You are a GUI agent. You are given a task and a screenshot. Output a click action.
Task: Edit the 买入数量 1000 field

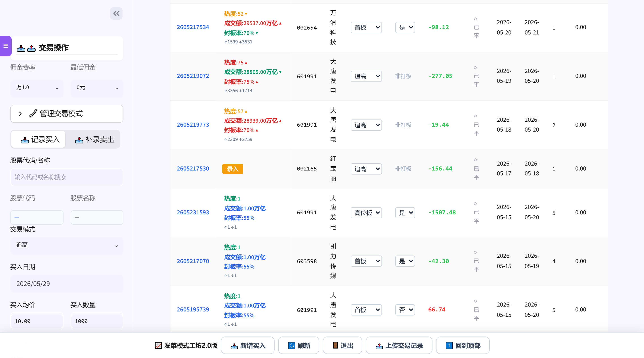[x=97, y=321]
